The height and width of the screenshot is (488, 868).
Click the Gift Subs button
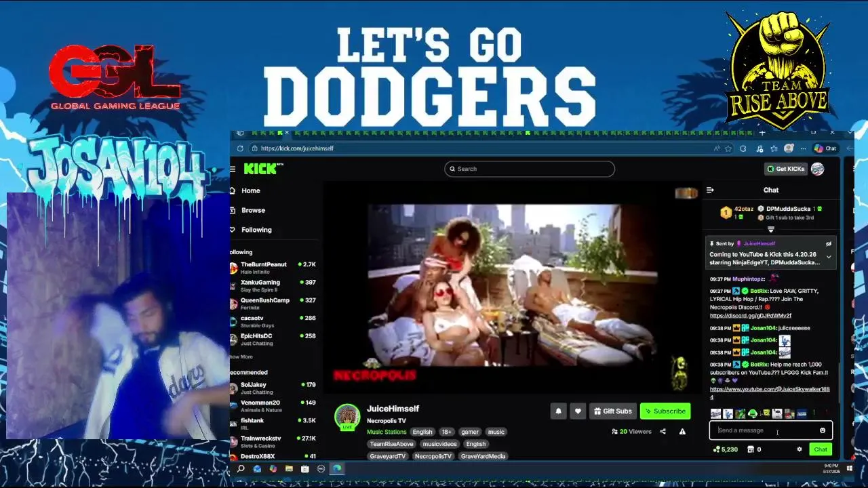tap(612, 411)
